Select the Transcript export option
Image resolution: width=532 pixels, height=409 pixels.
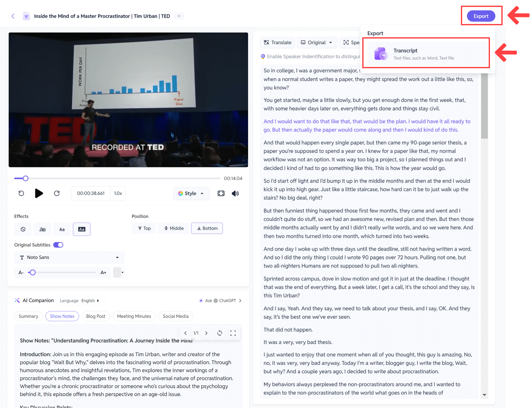tap(425, 54)
